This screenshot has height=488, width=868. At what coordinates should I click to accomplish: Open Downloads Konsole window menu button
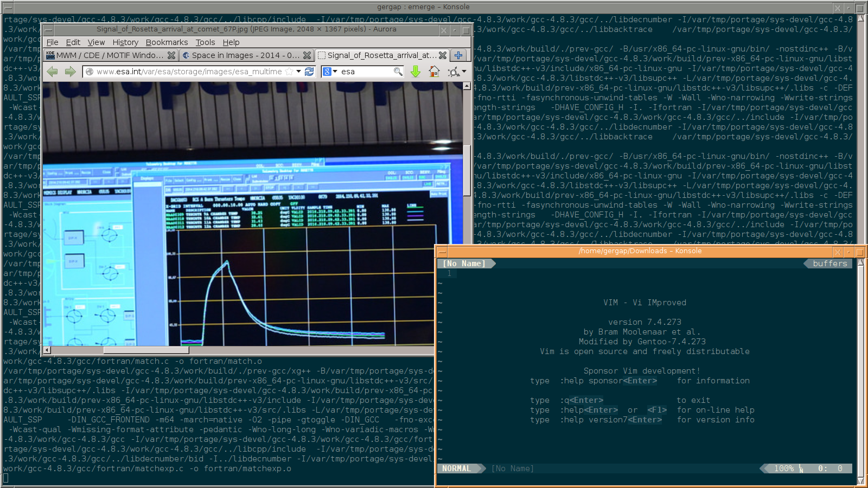tap(442, 252)
